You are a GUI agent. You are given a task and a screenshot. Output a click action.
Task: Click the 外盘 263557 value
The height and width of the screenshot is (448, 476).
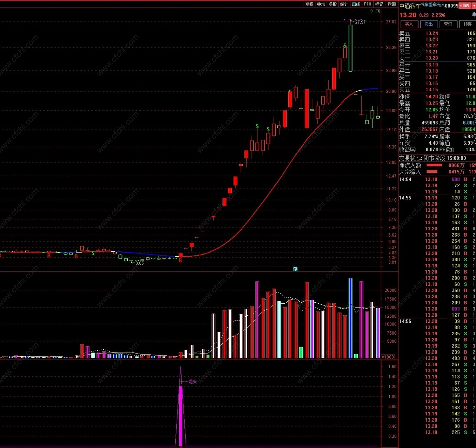(x=430, y=129)
